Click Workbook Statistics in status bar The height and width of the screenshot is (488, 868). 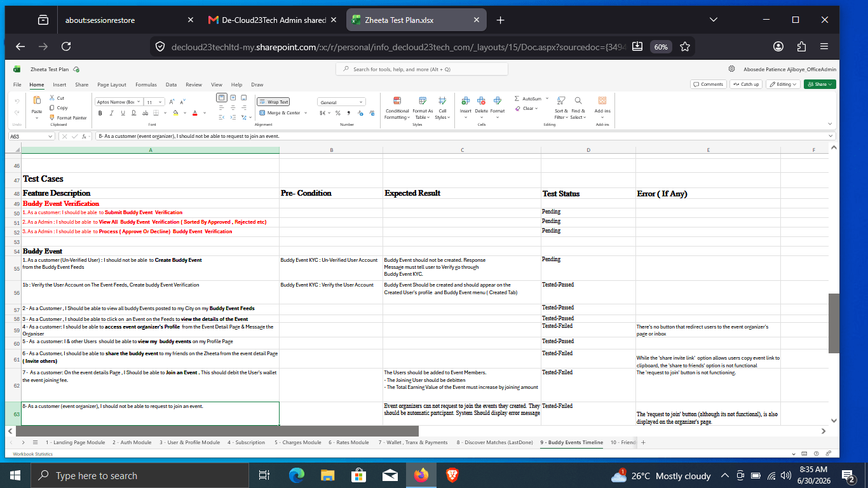tap(33, 454)
